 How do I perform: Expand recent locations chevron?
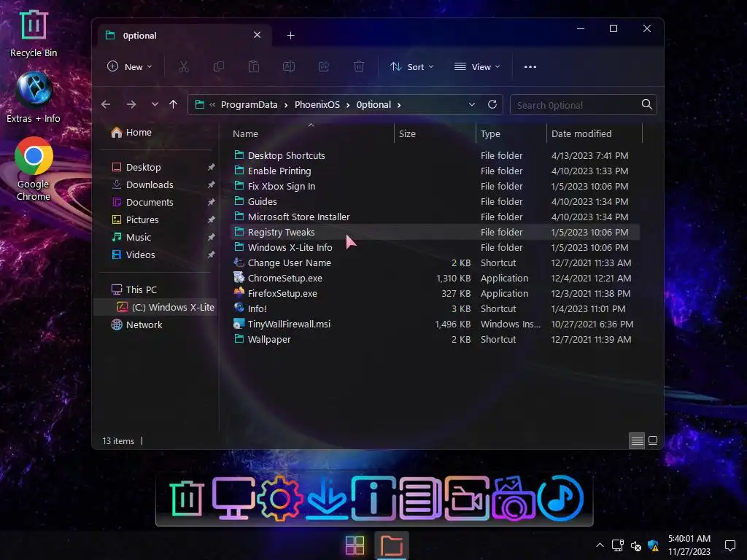155,104
